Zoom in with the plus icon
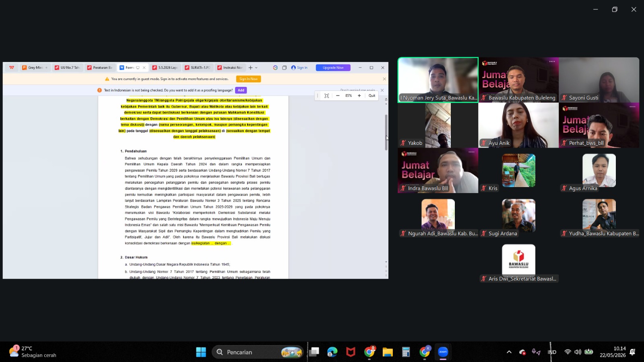644x362 pixels. (x=359, y=96)
